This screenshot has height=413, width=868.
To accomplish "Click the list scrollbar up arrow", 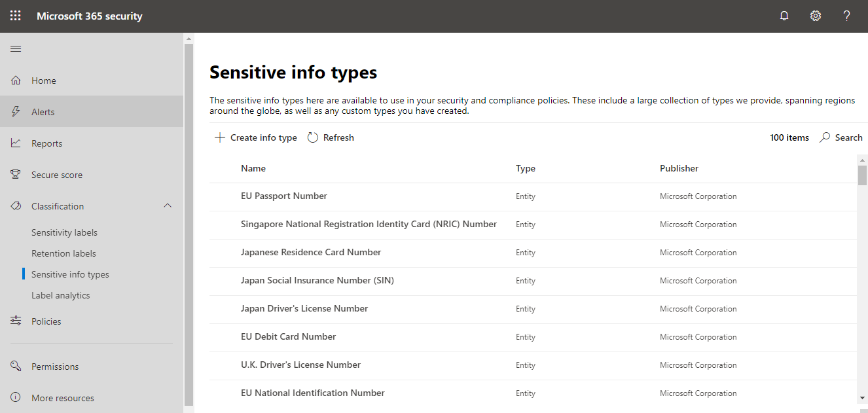I will click(862, 160).
